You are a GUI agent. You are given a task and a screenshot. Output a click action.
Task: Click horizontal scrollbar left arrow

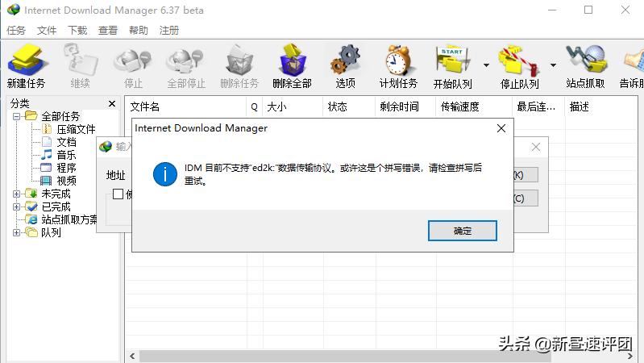tap(132, 356)
